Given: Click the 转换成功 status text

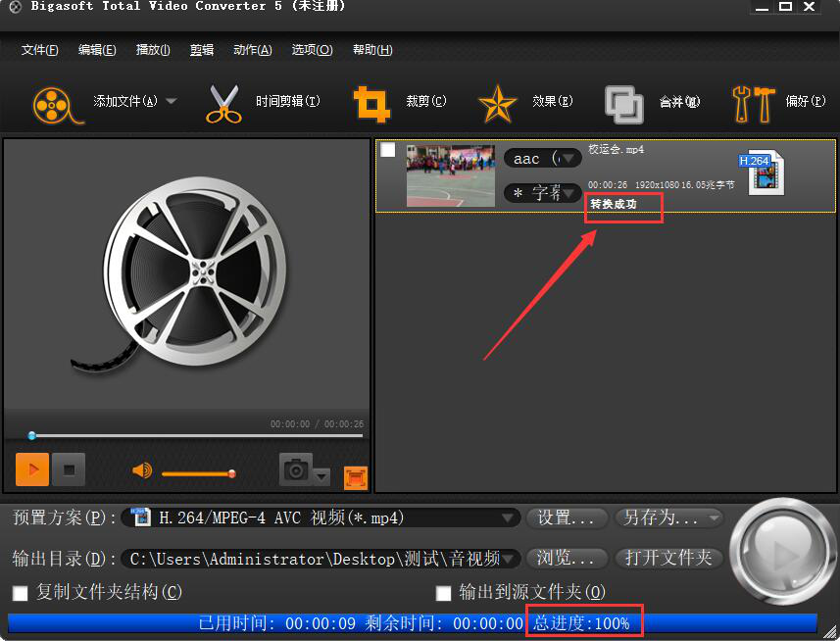Looking at the screenshot, I should tap(614, 204).
